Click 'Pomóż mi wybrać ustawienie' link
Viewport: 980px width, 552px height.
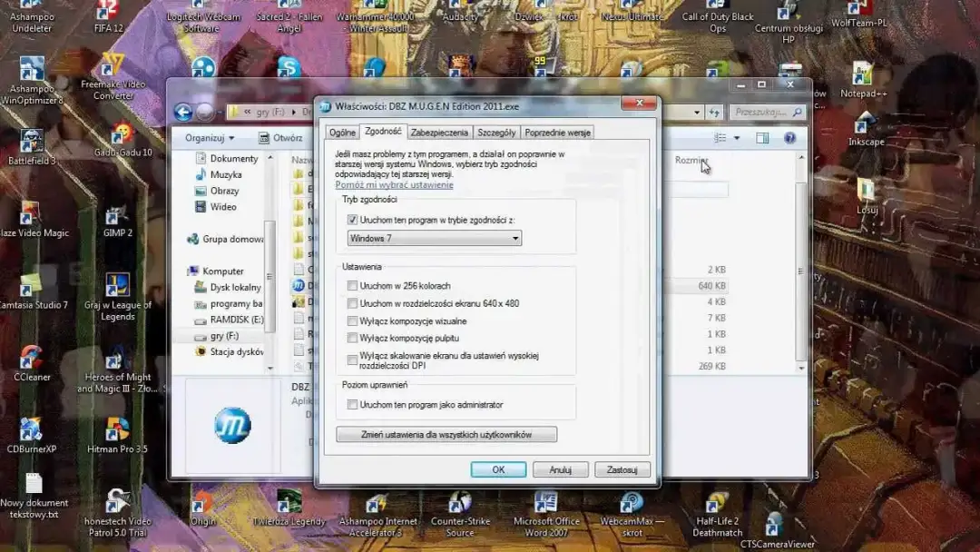[x=394, y=185]
